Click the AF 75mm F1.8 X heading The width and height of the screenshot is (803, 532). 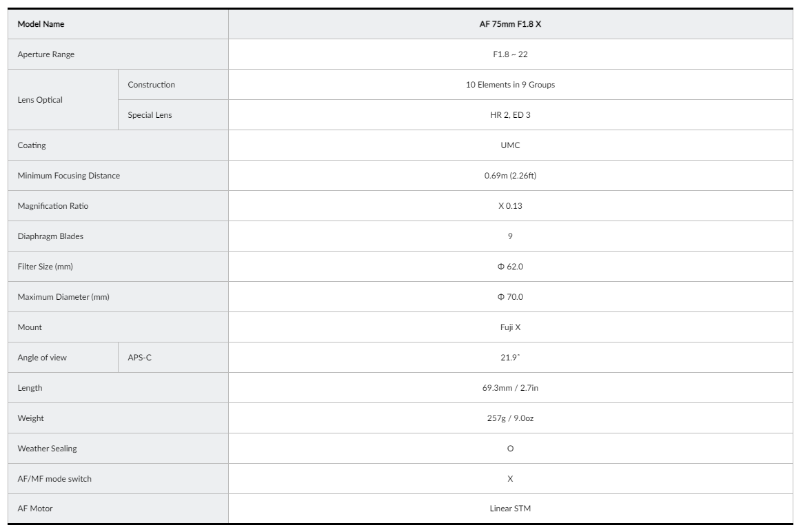point(510,24)
